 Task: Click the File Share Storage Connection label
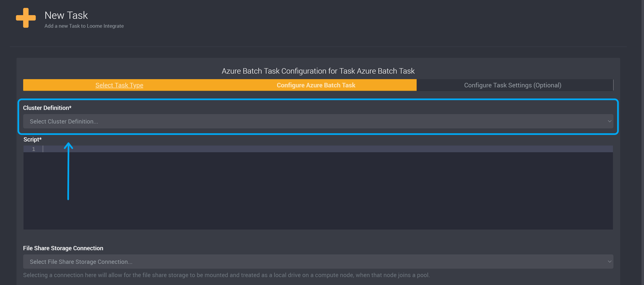(x=63, y=248)
